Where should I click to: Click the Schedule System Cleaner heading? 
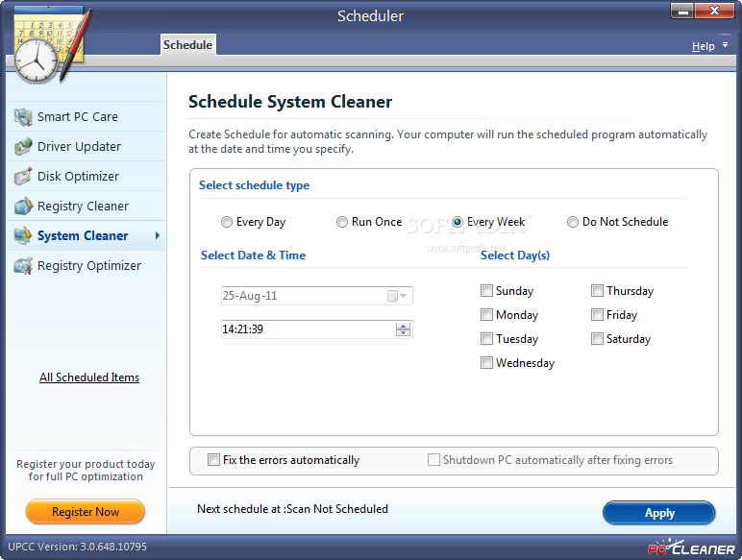[290, 102]
